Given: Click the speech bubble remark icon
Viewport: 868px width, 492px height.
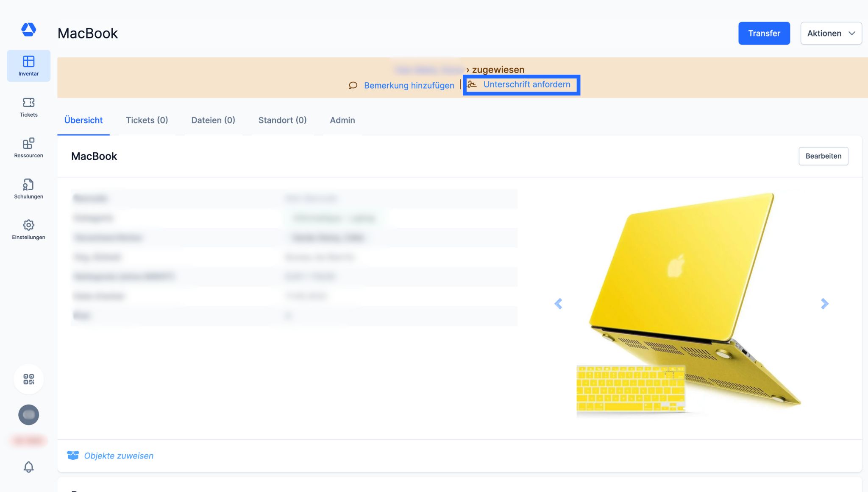Looking at the screenshot, I should pyautogui.click(x=353, y=86).
